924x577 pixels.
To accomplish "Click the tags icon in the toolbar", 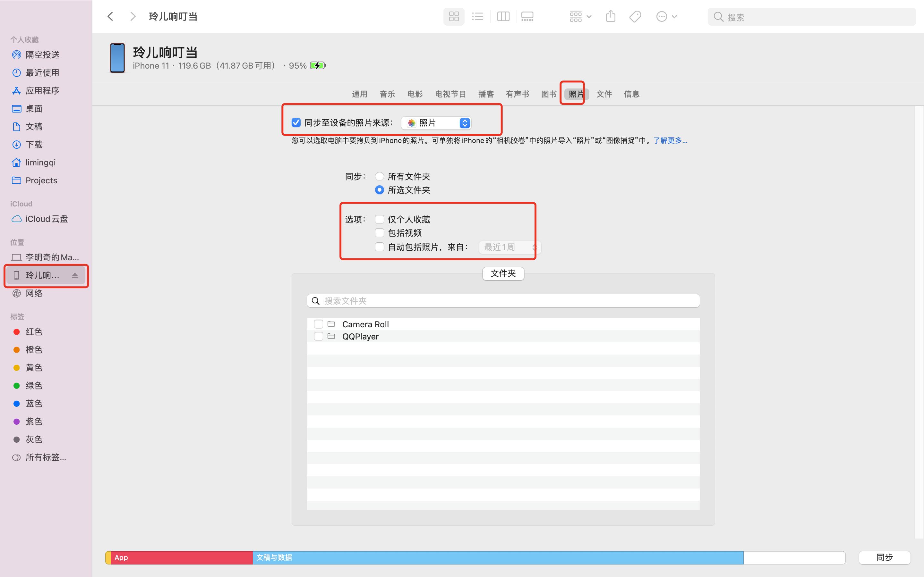I will point(635,16).
